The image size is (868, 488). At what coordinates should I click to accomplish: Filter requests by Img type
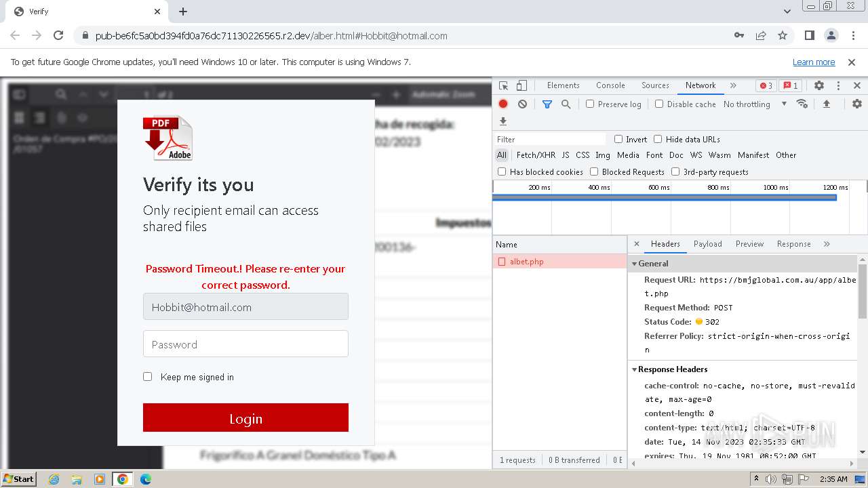[x=602, y=155]
